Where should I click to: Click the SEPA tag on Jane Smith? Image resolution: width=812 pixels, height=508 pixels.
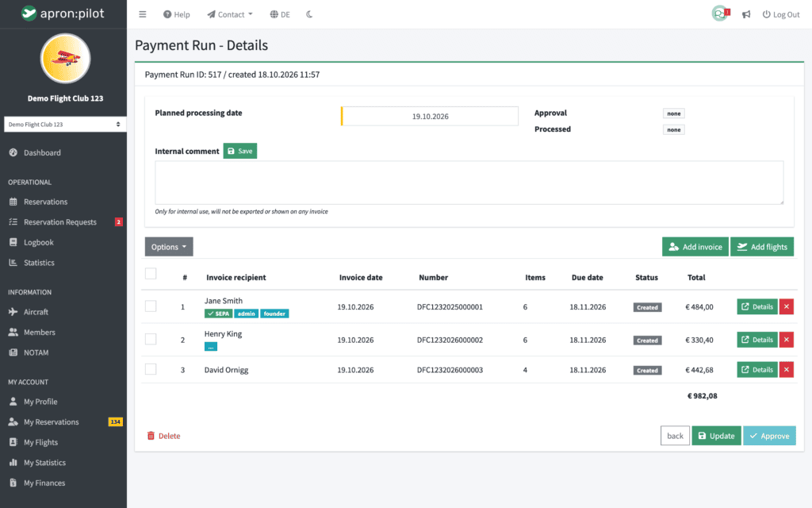[219, 314]
